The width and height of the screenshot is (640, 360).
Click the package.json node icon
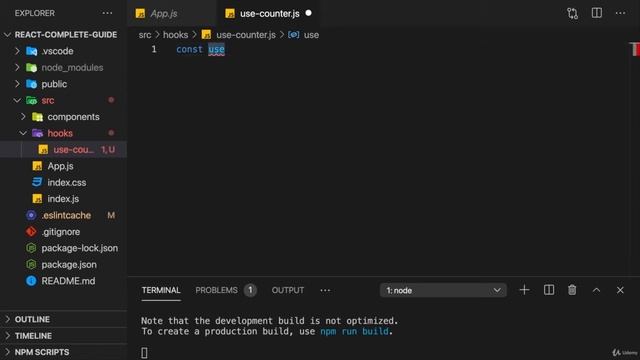31,264
